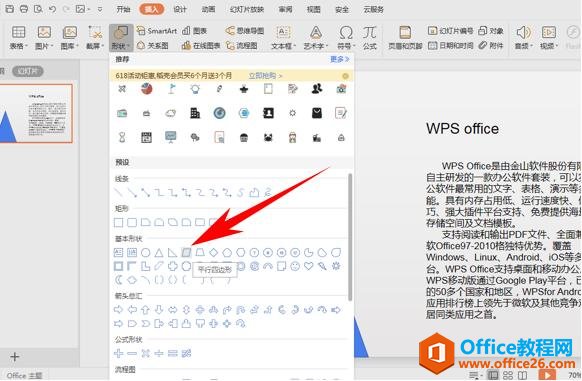582x381 pixels.
Task: Select the heart shape
Action: [308, 266]
